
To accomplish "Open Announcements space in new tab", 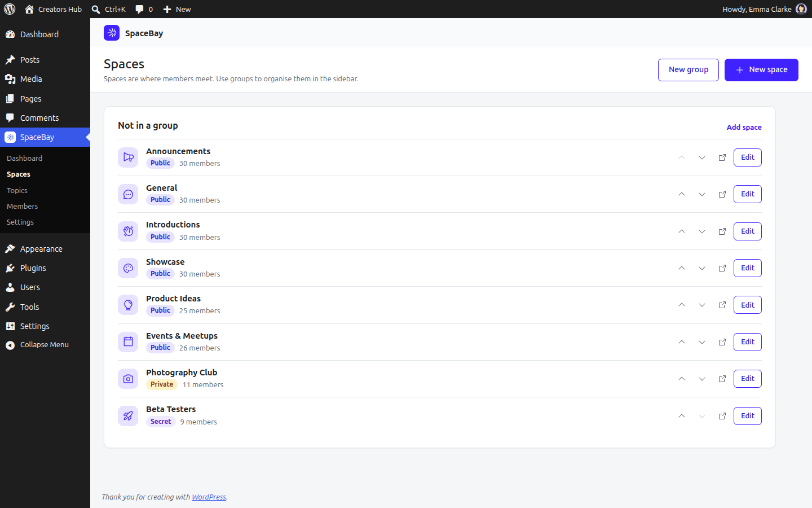I will click(722, 157).
